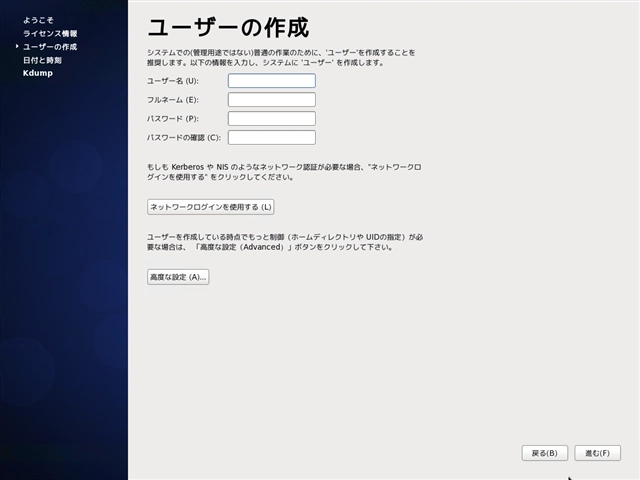This screenshot has height=480, width=640.
Task: Click the パスワードの確認 (C) field
Action: click(x=271, y=138)
